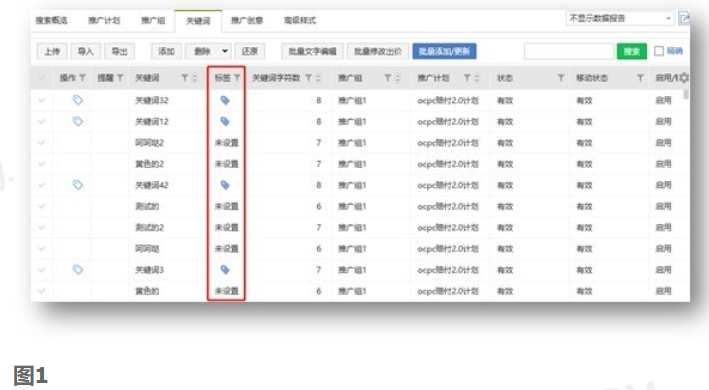Click the tag icon in 操作 column for 关键词12
Screen dimensions: 709x390
[78, 121]
